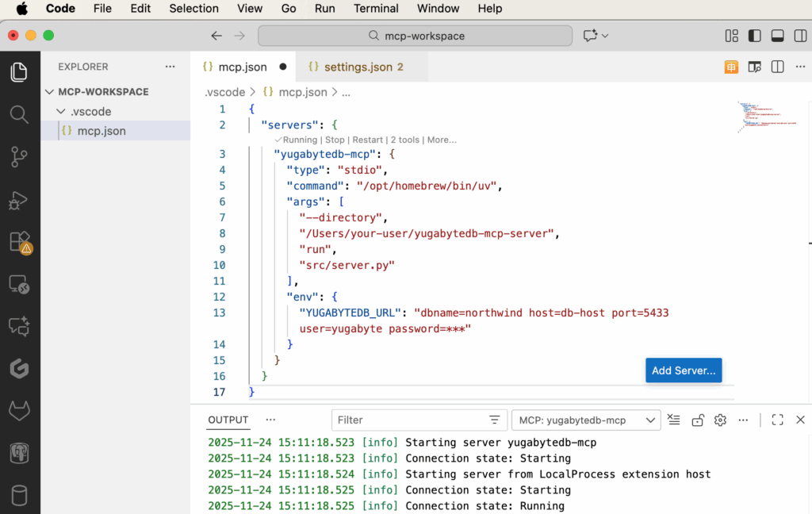Open the Run and Debug view
The image size is (812, 514).
(19, 200)
